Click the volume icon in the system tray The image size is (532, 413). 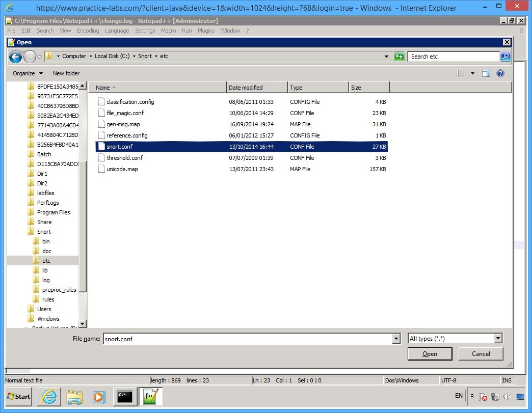(508, 396)
